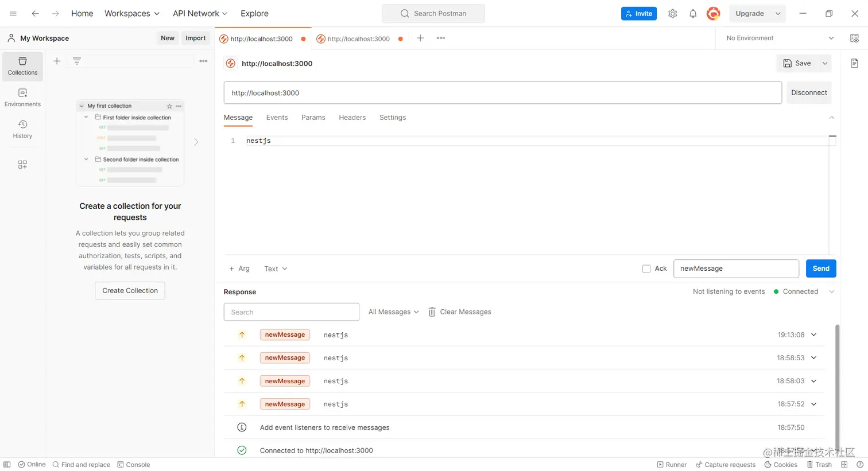Viewport: 868px width, 471px height.
Task: Click the Disconnect button
Action: (x=809, y=93)
